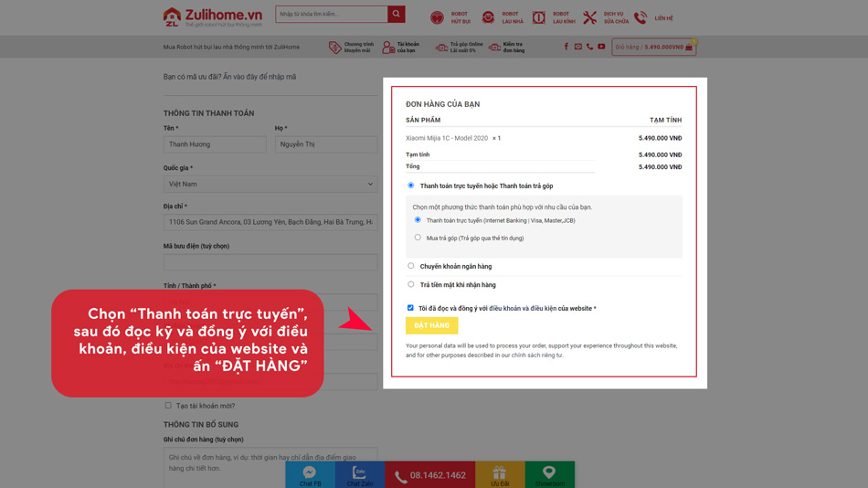Screen dimensions: 868x488
Task: Click the Facebook icon in top bar
Action: [566, 47]
